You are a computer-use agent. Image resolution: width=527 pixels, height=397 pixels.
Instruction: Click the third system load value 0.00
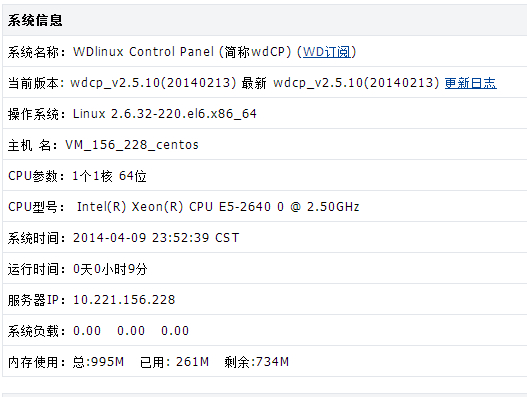(175, 331)
